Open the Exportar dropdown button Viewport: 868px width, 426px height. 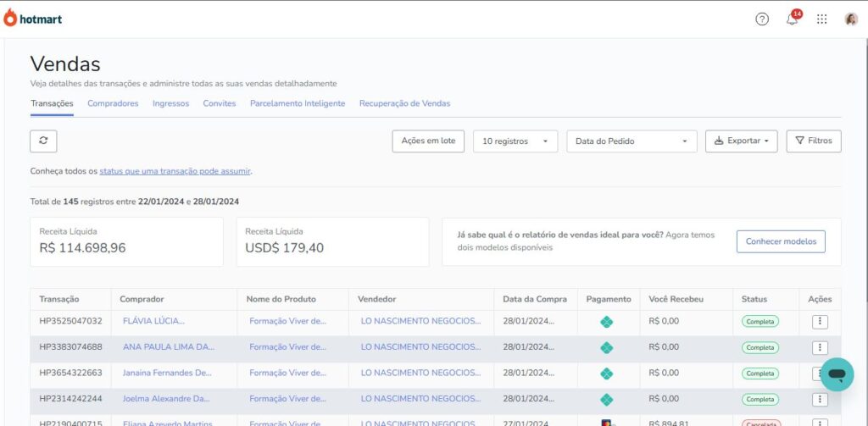(x=741, y=141)
